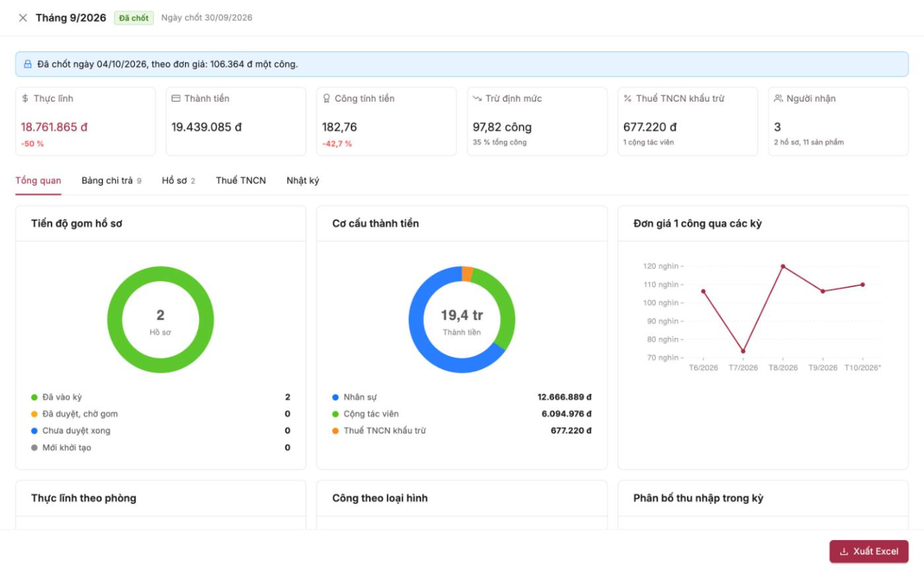Viewport: 924px width, 573px height.
Task: Go to the Thuế TNCN tab
Action: (x=241, y=180)
